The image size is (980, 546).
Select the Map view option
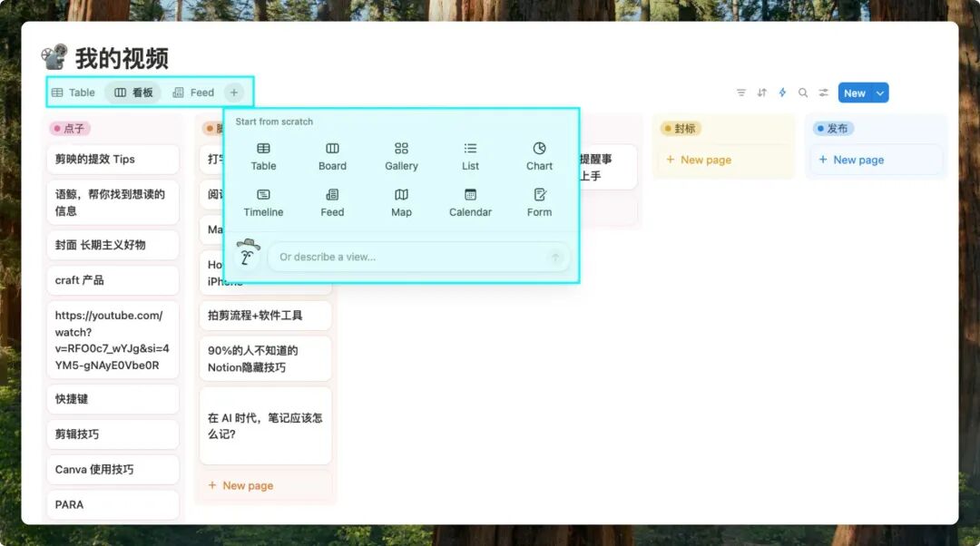point(401,202)
